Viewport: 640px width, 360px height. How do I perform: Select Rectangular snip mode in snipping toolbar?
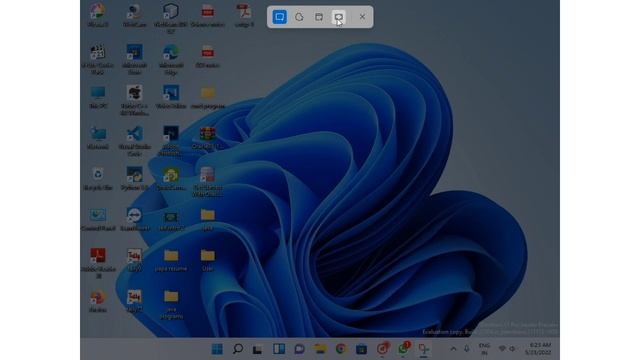280,17
